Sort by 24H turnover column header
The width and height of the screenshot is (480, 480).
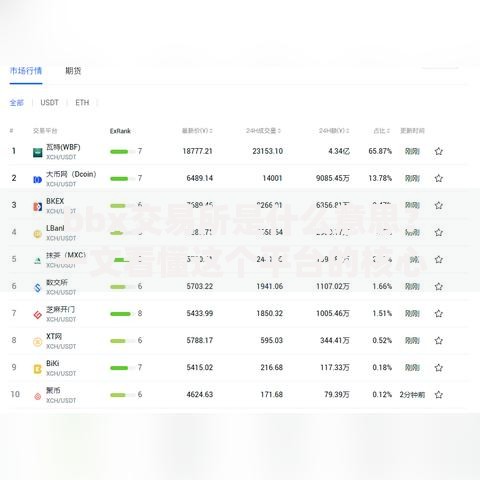(x=334, y=131)
